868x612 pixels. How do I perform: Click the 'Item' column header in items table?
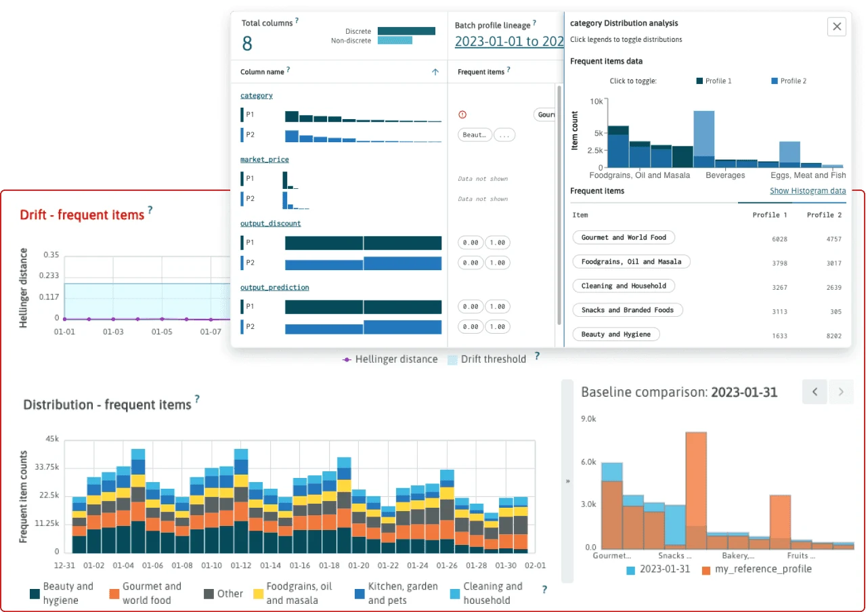(x=580, y=215)
